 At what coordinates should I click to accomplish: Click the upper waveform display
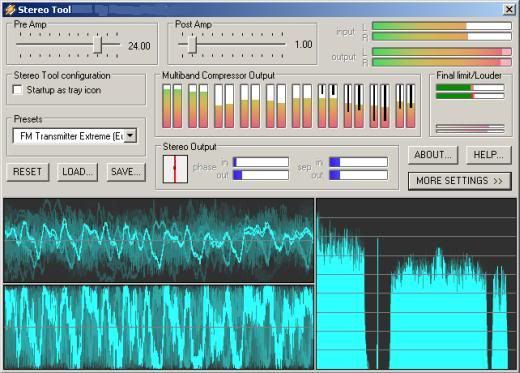click(x=159, y=240)
